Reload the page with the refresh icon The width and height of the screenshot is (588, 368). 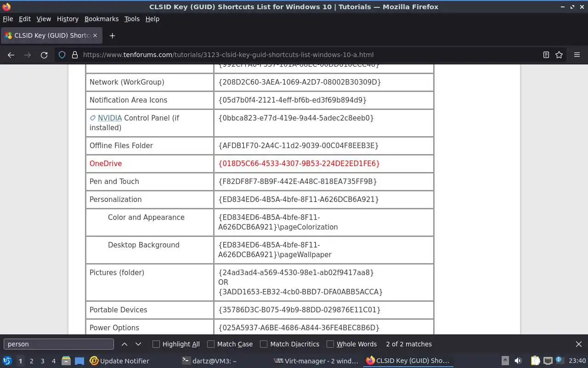coord(44,55)
